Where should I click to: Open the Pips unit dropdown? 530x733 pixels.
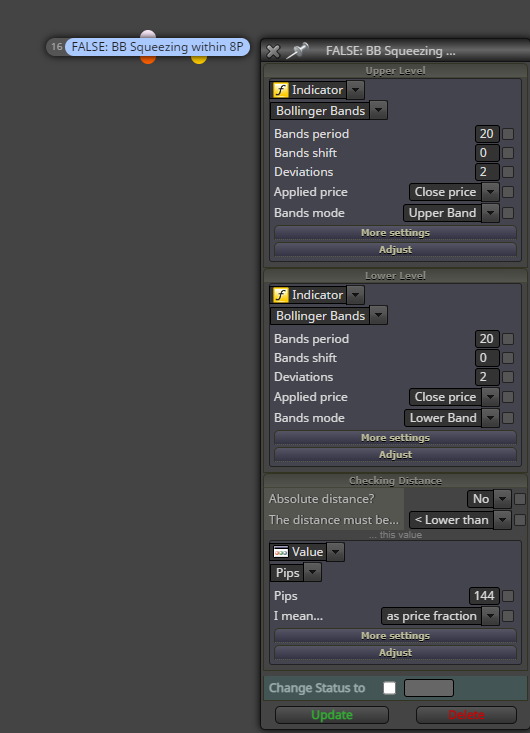313,573
